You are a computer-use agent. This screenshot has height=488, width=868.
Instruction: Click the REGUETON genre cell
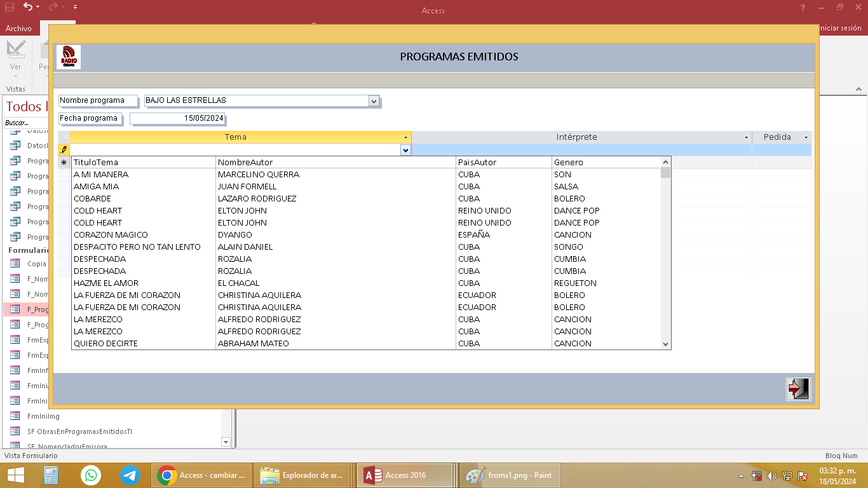(575, 283)
